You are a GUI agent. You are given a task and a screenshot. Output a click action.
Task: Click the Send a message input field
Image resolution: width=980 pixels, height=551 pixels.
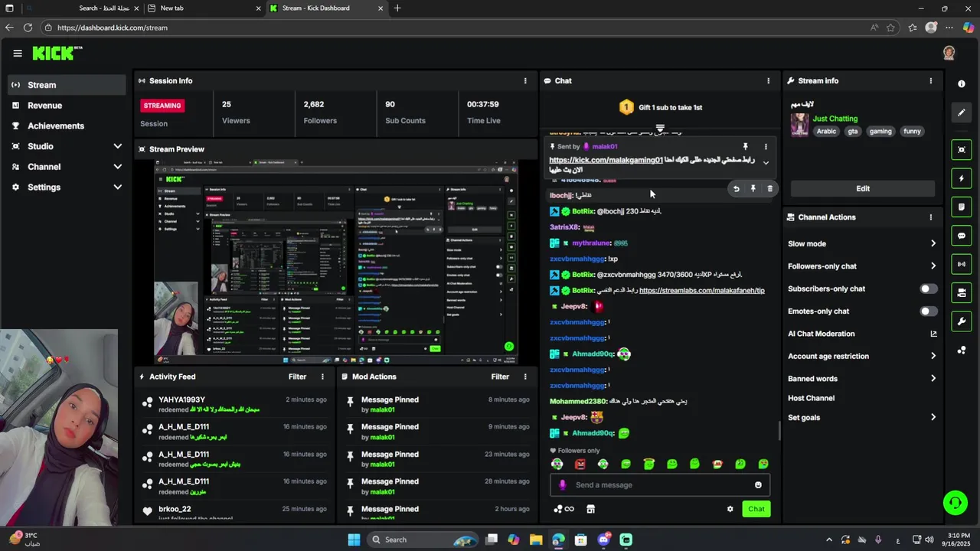660,485
